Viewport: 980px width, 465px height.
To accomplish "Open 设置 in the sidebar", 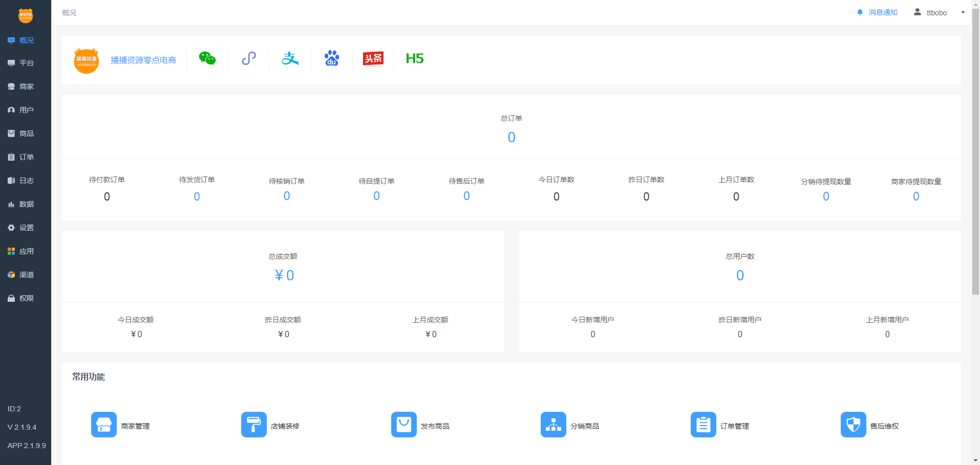I will 26,228.
